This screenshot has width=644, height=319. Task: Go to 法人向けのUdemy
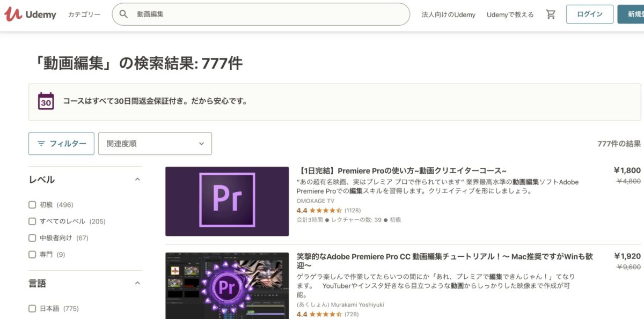point(448,14)
